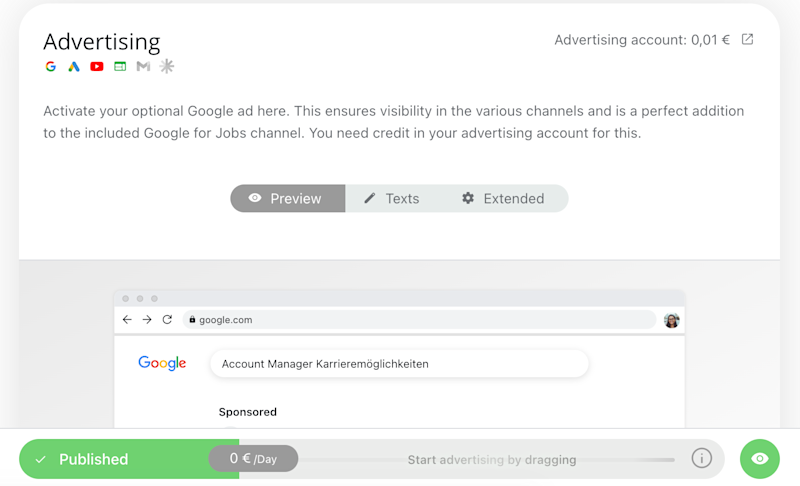Click the green Published status button
Viewport: 800px width, 486px height.
pyautogui.click(x=129, y=459)
